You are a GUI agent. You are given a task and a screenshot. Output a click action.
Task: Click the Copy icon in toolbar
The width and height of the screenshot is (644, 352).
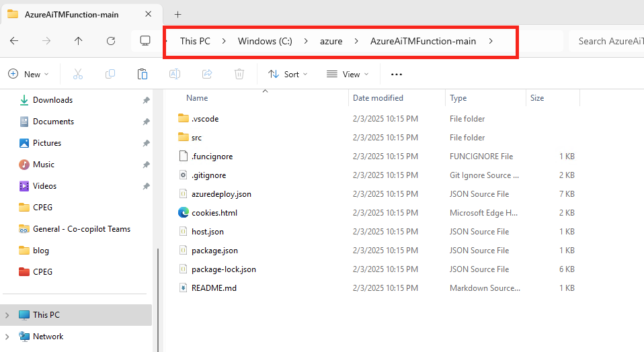click(x=110, y=75)
